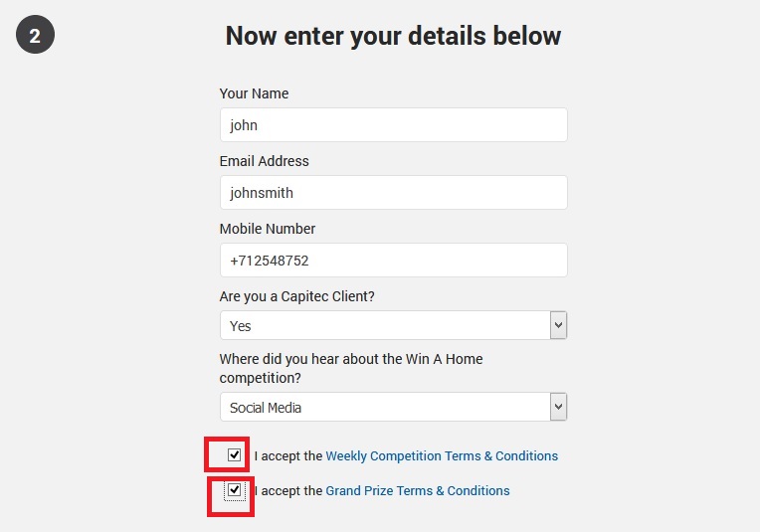Open the Social Media source dropdown
This screenshot has width=760, height=532.
[384, 407]
